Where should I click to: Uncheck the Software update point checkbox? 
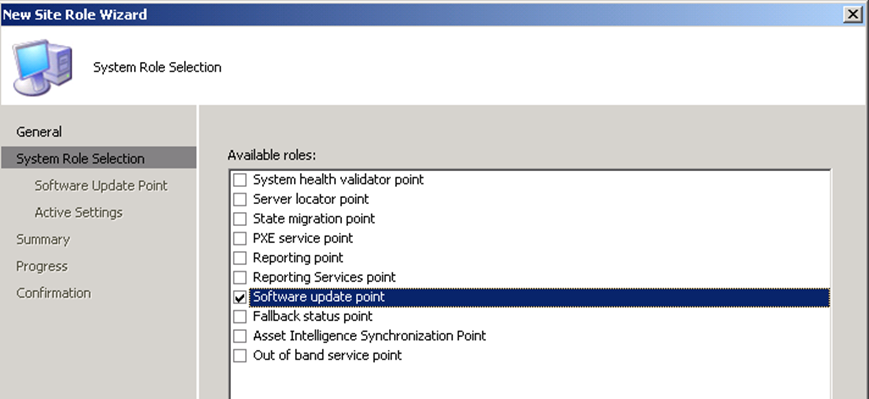239,298
